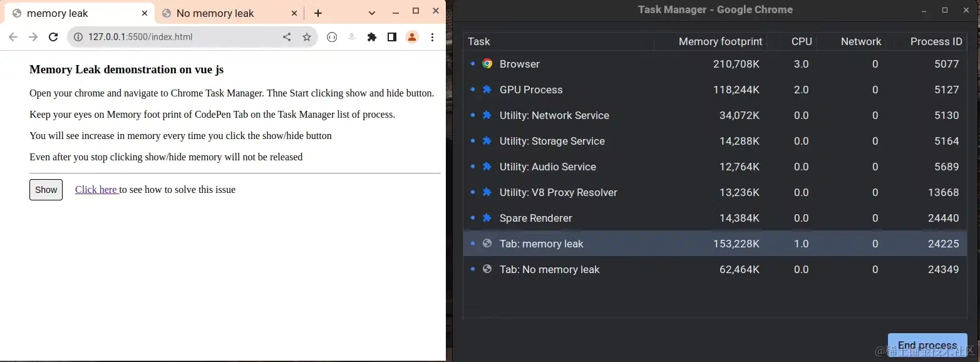
Task: Open a new tab with the plus button
Action: 318,13
